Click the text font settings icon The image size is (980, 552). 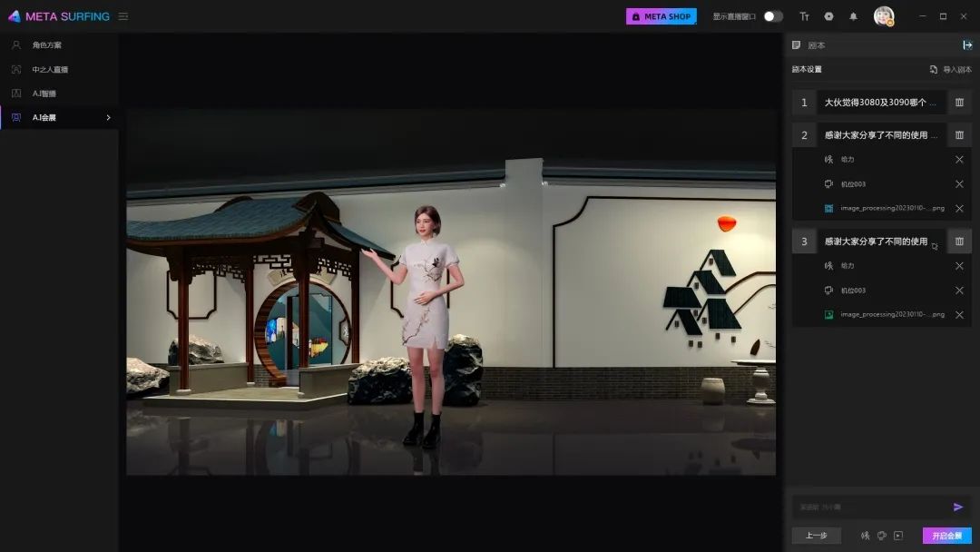tap(804, 16)
